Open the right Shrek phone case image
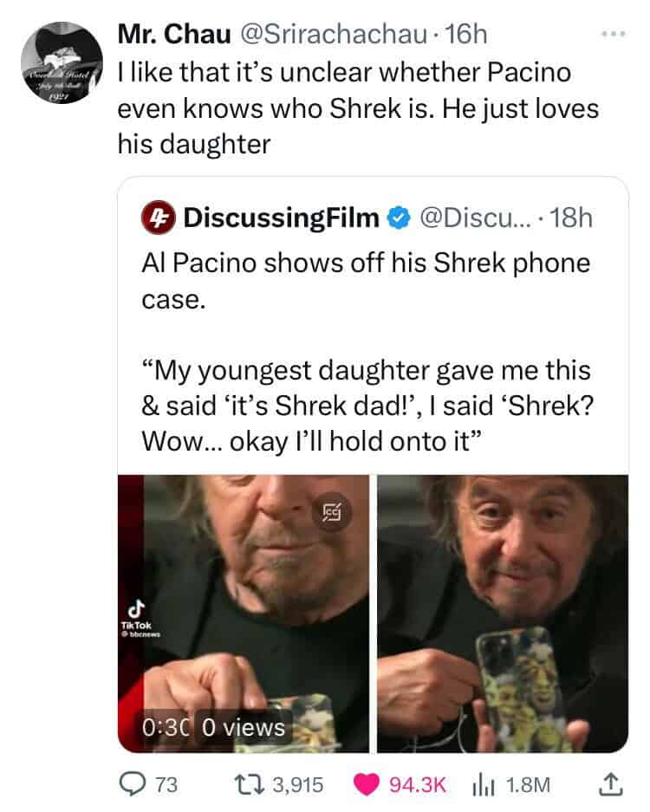Screen dimensions: 650x812 503,613
